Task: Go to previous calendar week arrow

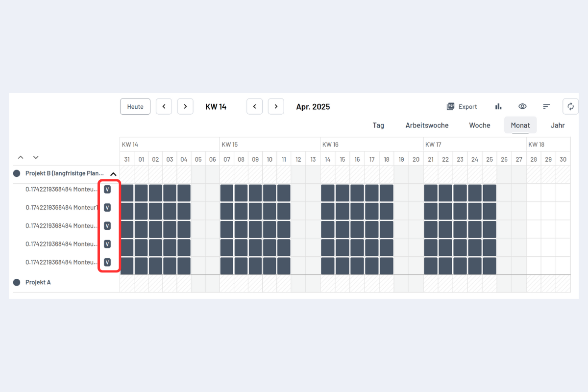Action: pyautogui.click(x=164, y=106)
